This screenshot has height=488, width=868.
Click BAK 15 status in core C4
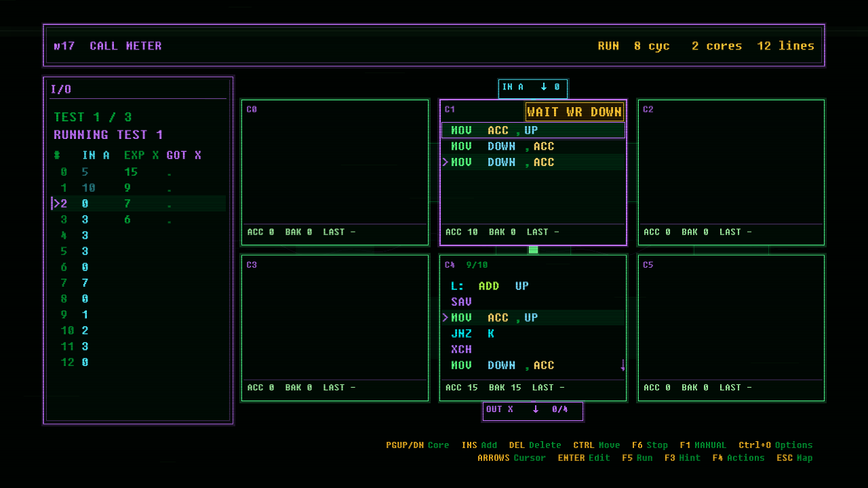click(x=505, y=388)
